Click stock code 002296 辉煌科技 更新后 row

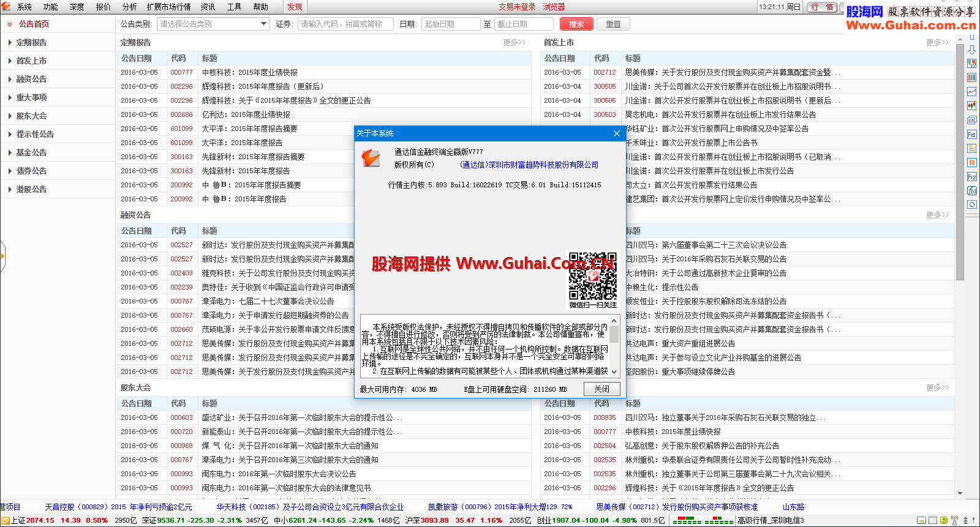coord(181,86)
